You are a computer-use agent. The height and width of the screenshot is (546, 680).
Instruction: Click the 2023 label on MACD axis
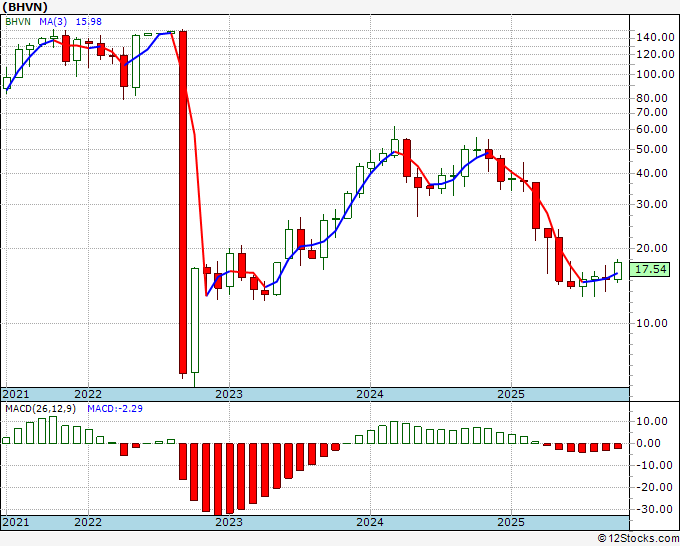(x=229, y=522)
